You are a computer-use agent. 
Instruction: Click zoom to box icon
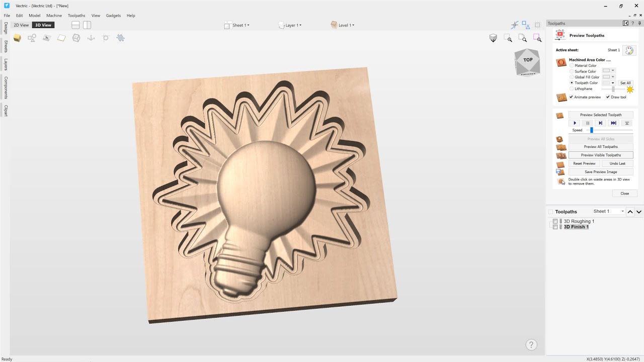tap(508, 38)
